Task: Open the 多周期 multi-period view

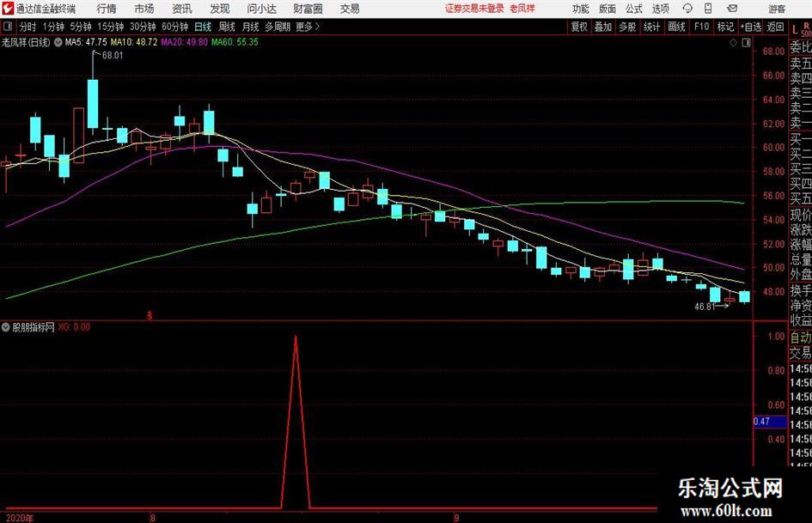Action: 278,27
